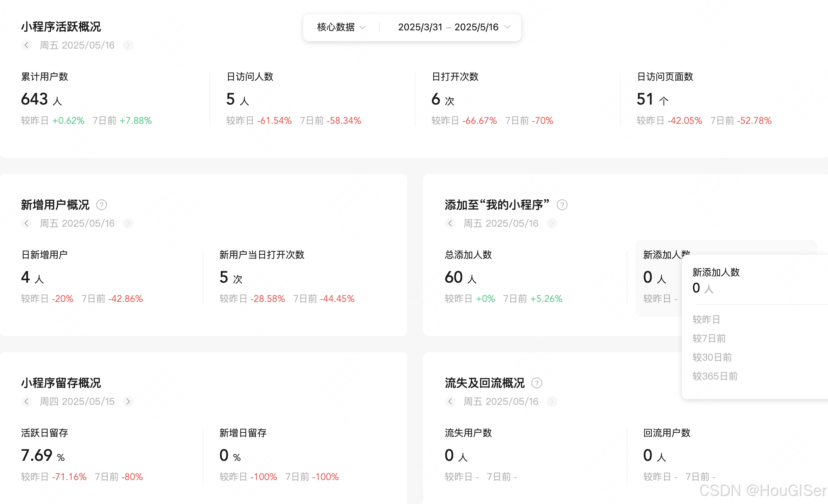Viewport: 828px width, 504px height.
Task: Select 较昨日 in the tooltip list
Action: tap(706, 319)
